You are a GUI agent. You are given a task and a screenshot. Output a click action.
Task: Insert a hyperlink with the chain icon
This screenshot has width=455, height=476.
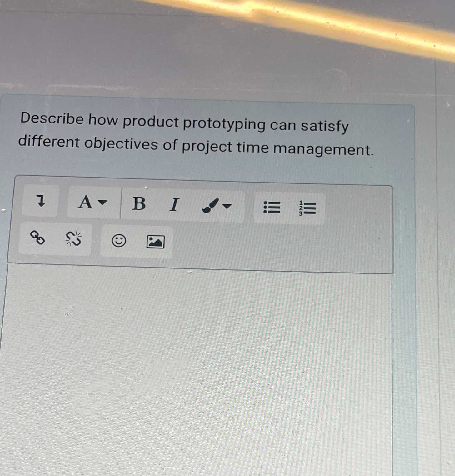[x=37, y=238]
